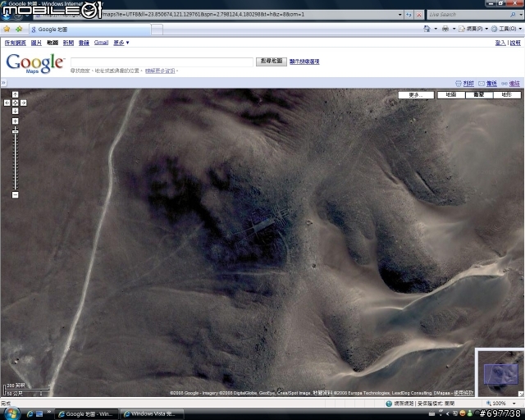Show hidden system tray icons arrow
This screenshot has height=420, width=525.
(x=448, y=414)
